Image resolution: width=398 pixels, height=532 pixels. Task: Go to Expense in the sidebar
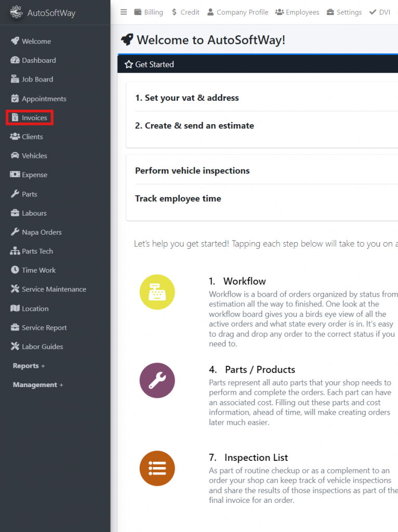tap(34, 175)
